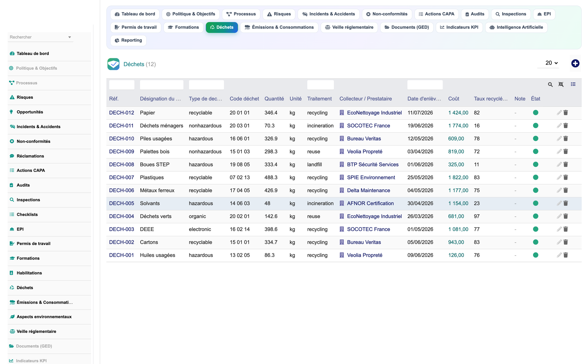Open the Veille réglementaire top tab
This screenshot has width=588, height=364.
click(349, 27)
